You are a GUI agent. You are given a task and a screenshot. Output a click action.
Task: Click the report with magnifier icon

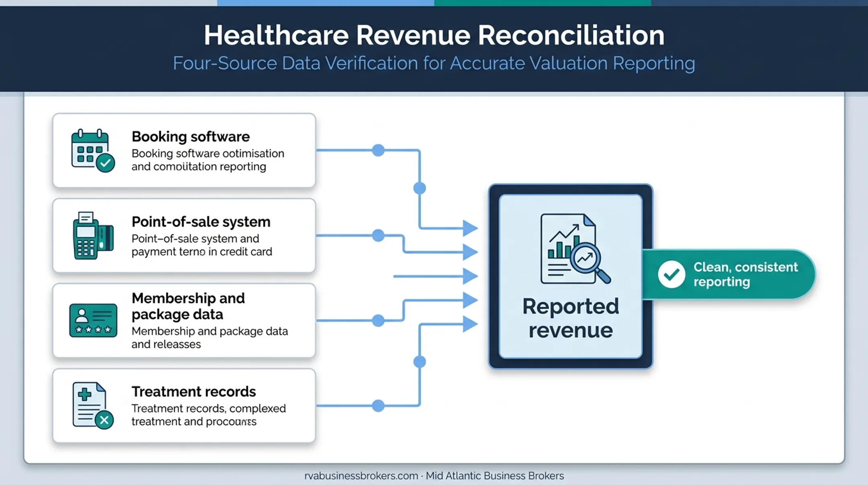coord(575,249)
